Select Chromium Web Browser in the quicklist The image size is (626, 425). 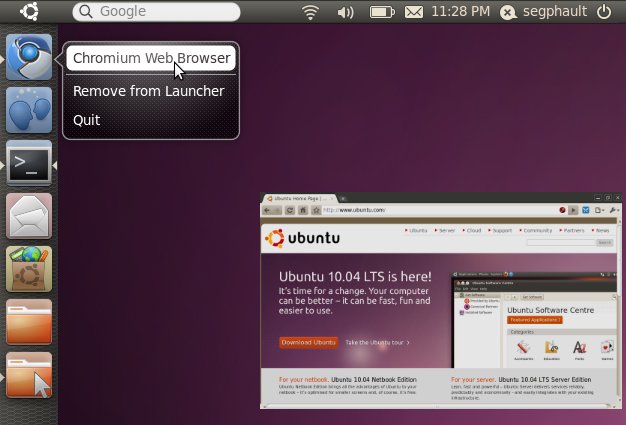coord(151,58)
